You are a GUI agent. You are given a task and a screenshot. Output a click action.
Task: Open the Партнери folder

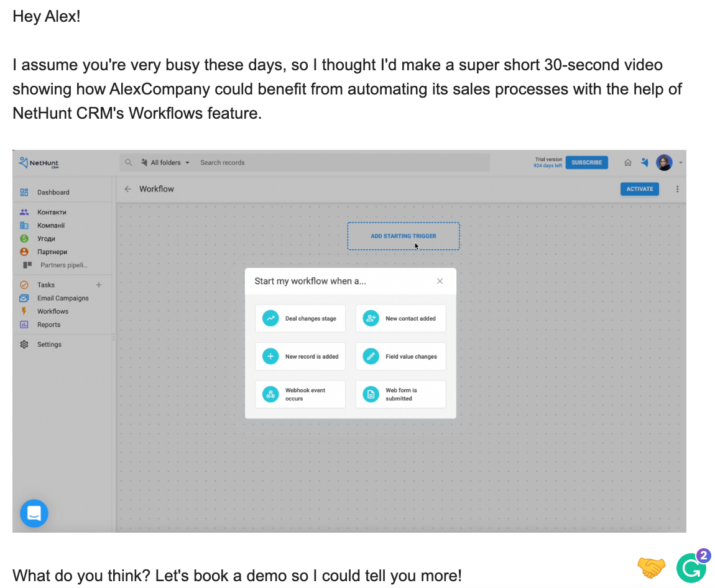(52, 252)
